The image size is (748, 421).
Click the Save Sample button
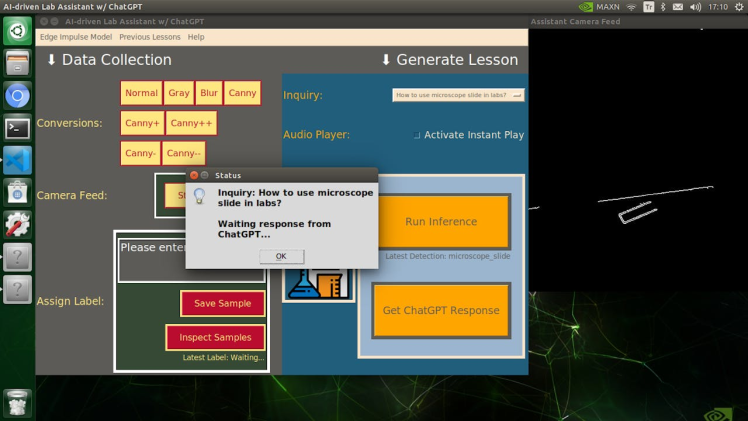pyautogui.click(x=222, y=304)
